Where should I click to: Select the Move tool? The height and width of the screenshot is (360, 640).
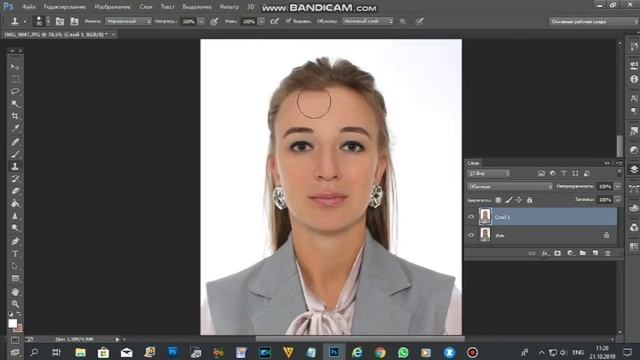[x=15, y=67]
